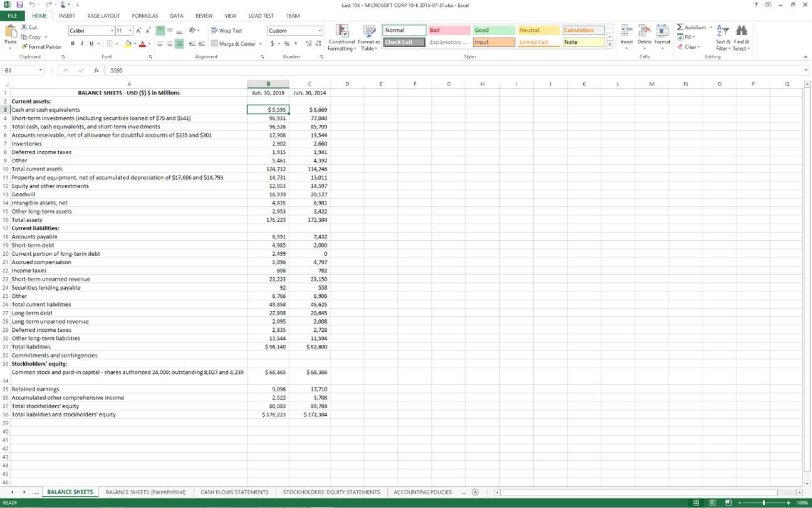Decrease font size with shrink font icon
The image size is (812, 508).
pos(148,31)
